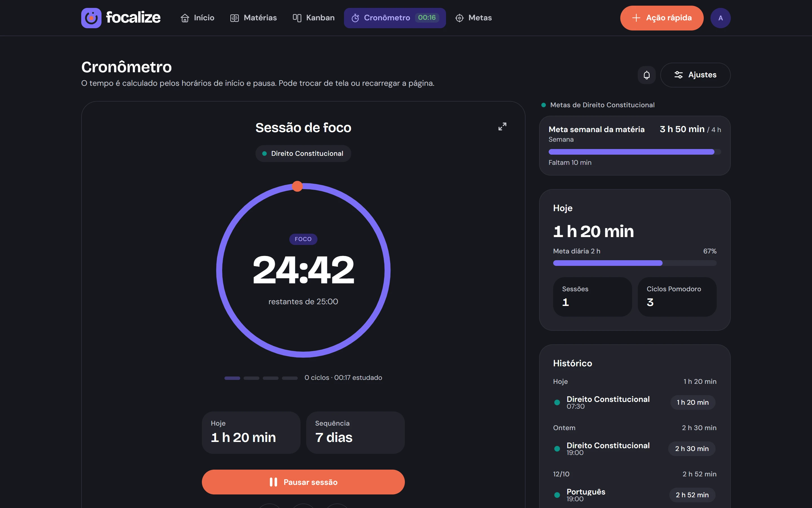812x508 pixels.
Task: Click the 0 ciclos · 00:17 estudado text
Action: [x=343, y=378]
